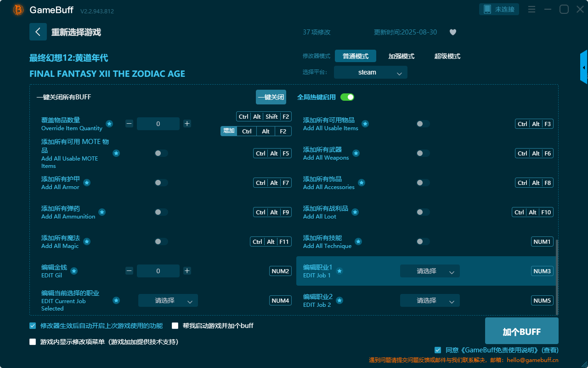The width and height of the screenshot is (588, 368).
Task: Check the launch game and add buff checkbox
Action: [x=175, y=326]
